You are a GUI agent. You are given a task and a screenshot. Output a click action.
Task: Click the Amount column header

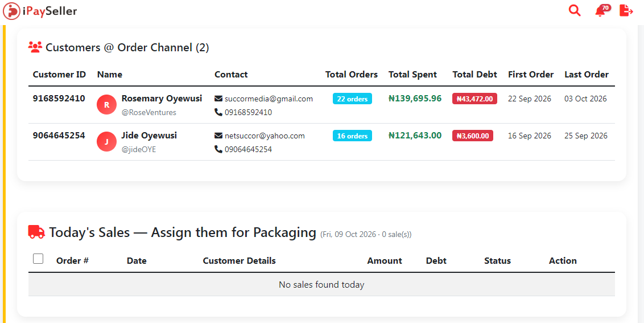coord(385,260)
